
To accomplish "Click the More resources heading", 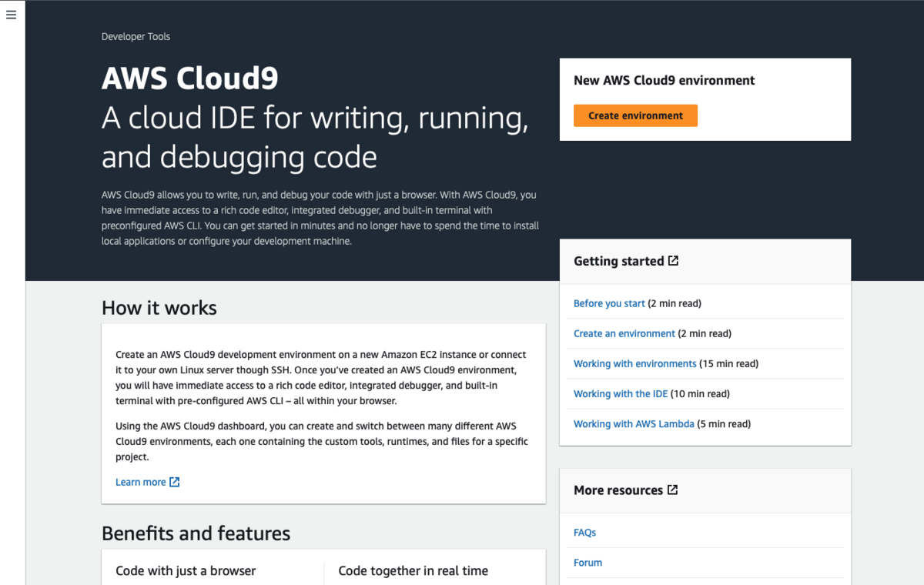I will 618,490.
